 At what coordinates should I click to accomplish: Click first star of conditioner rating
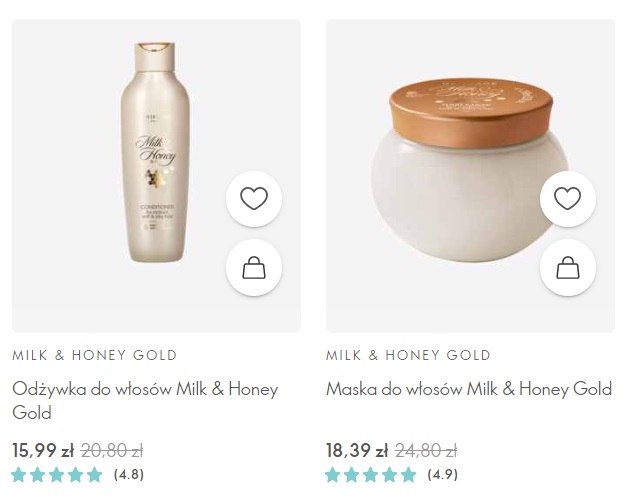(x=19, y=475)
